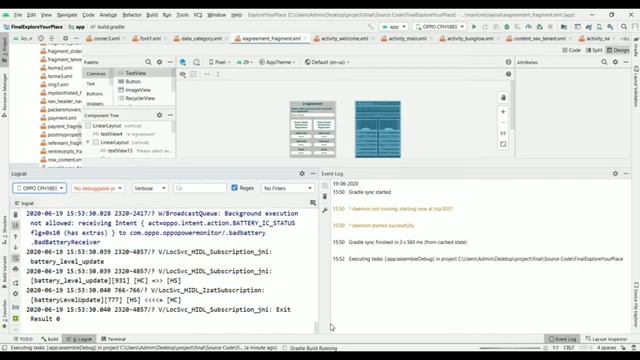Open the Attributes panel search icon
The height and width of the screenshot is (360, 640).
604,62
